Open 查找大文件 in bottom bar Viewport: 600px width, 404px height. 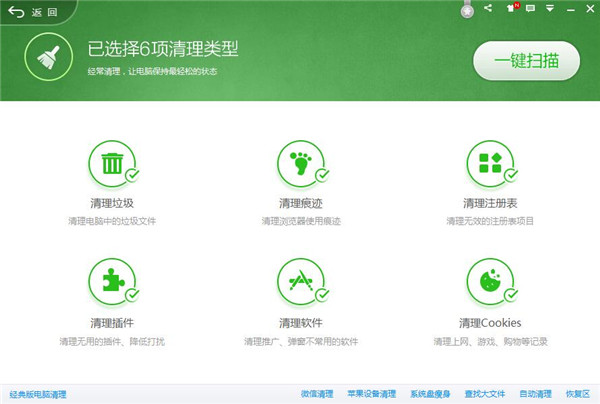point(482,395)
